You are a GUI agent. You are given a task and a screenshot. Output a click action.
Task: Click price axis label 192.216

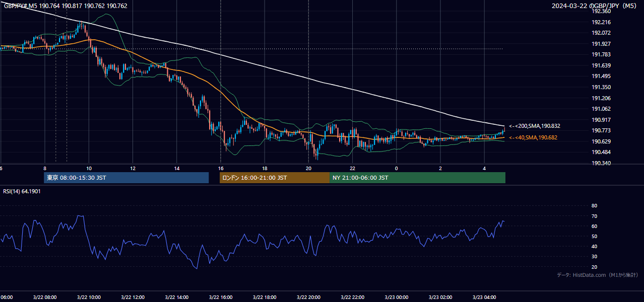click(x=601, y=22)
